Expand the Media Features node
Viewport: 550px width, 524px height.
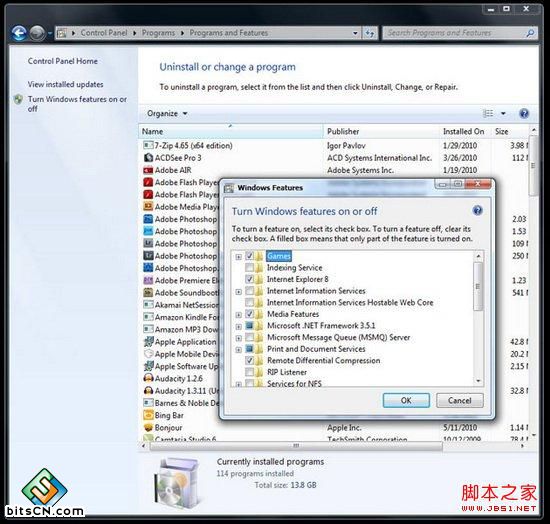click(x=239, y=315)
